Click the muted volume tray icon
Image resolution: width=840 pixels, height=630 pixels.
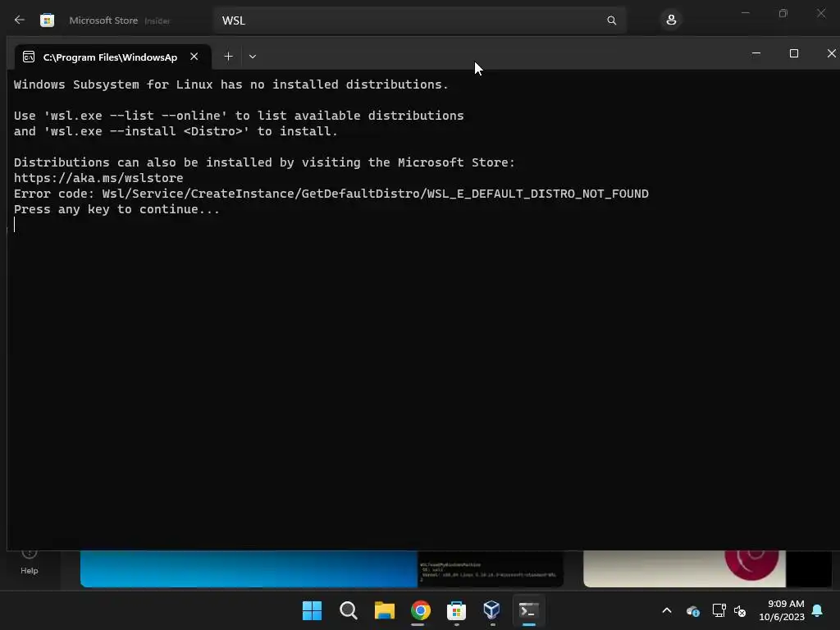[740, 610]
